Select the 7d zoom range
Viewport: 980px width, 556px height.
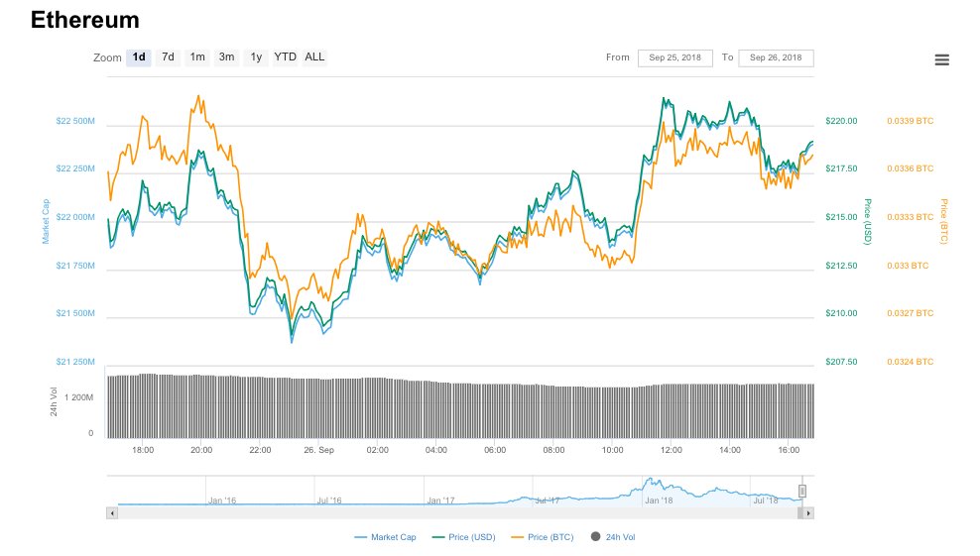click(x=168, y=57)
